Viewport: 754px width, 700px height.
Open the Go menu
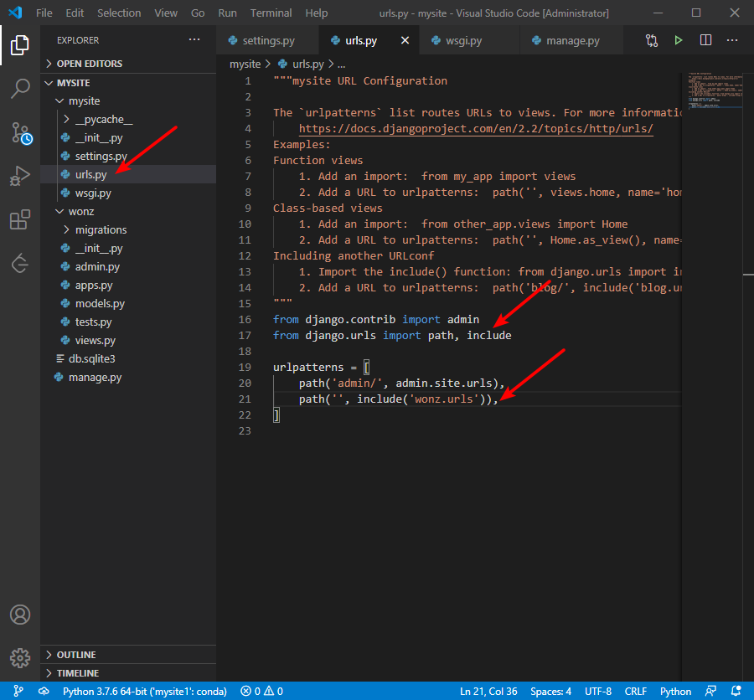[198, 13]
